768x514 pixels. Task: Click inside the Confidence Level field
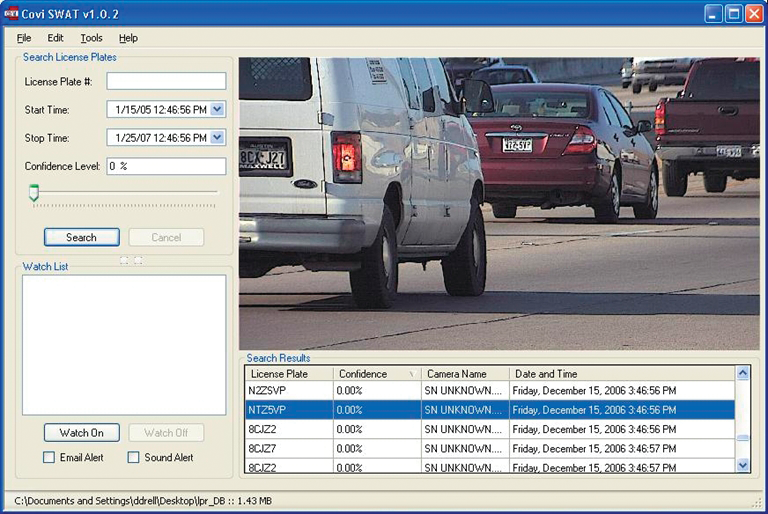pyautogui.click(x=166, y=166)
